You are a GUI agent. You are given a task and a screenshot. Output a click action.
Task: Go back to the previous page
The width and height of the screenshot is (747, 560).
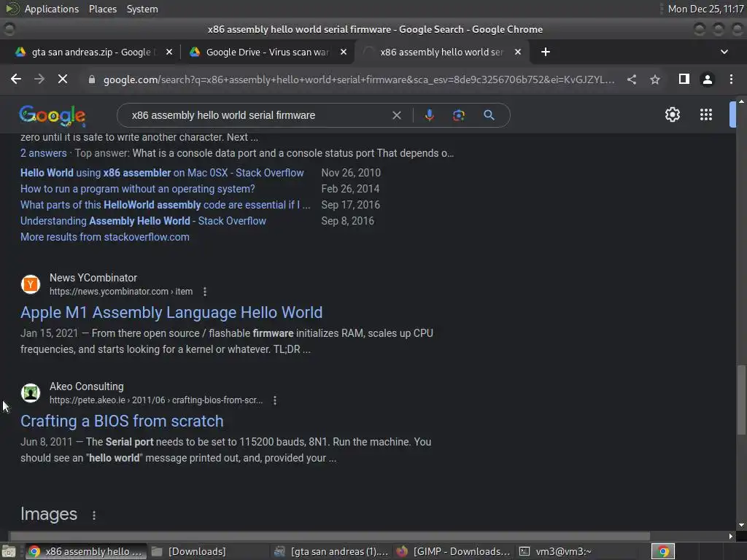click(x=16, y=79)
